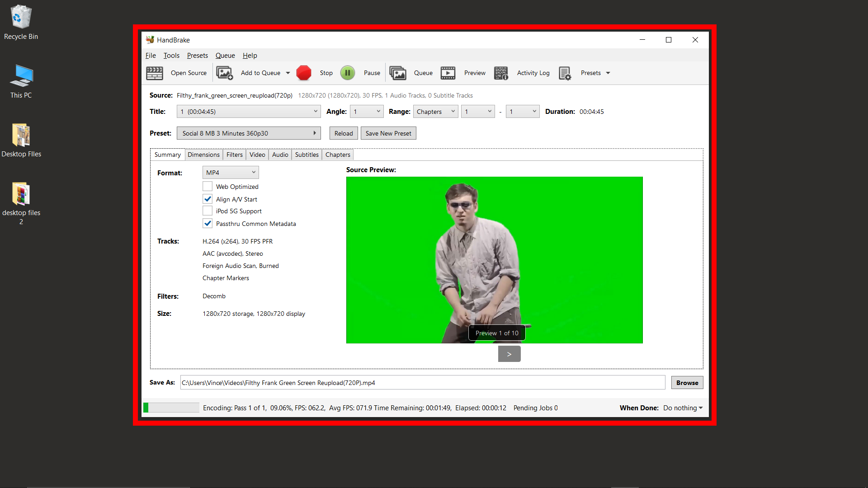Click the Save New Preset button
The image size is (868, 488).
[x=388, y=133]
